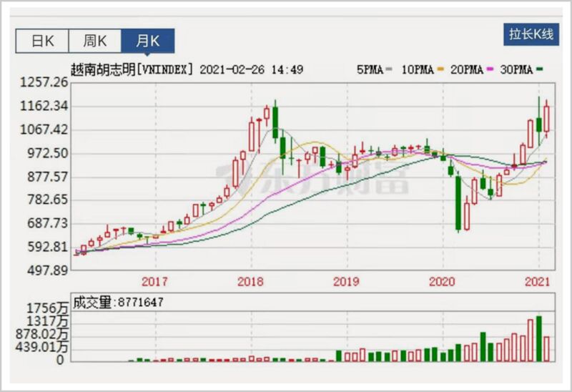This screenshot has height=392, width=572.
Task: Click the orange 10PMA legend swatch
Action: click(441, 70)
